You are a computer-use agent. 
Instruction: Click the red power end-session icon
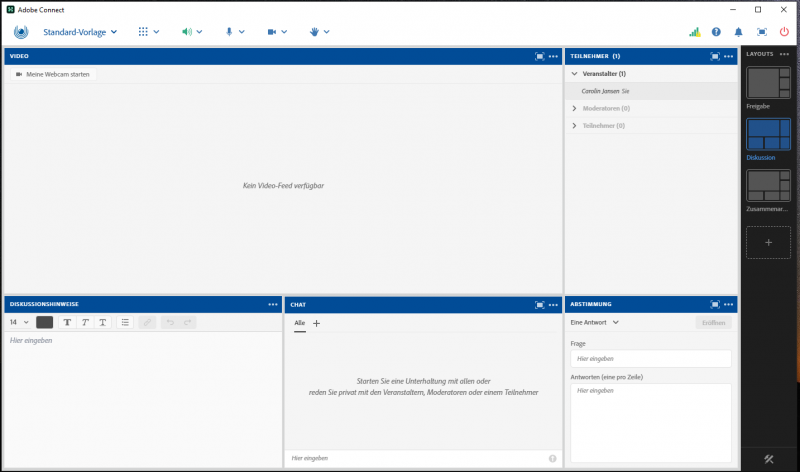[784, 32]
